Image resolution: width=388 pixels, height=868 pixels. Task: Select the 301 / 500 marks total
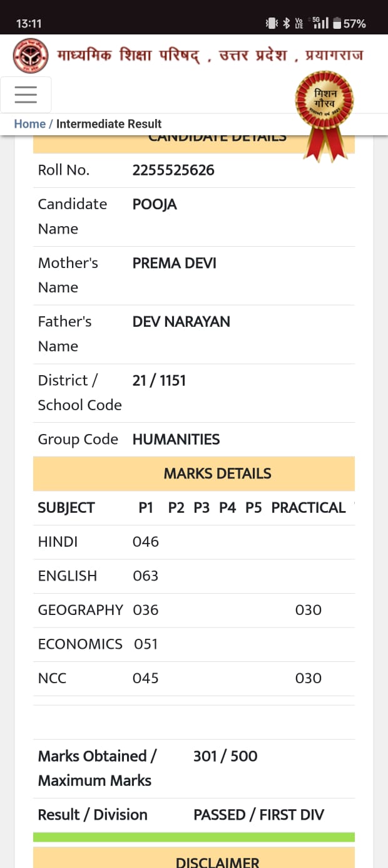(225, 757)
